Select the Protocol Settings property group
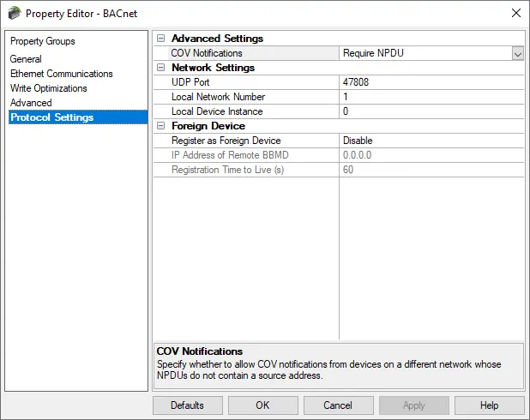Screen dimensions: 530x420 click(78, 117)
